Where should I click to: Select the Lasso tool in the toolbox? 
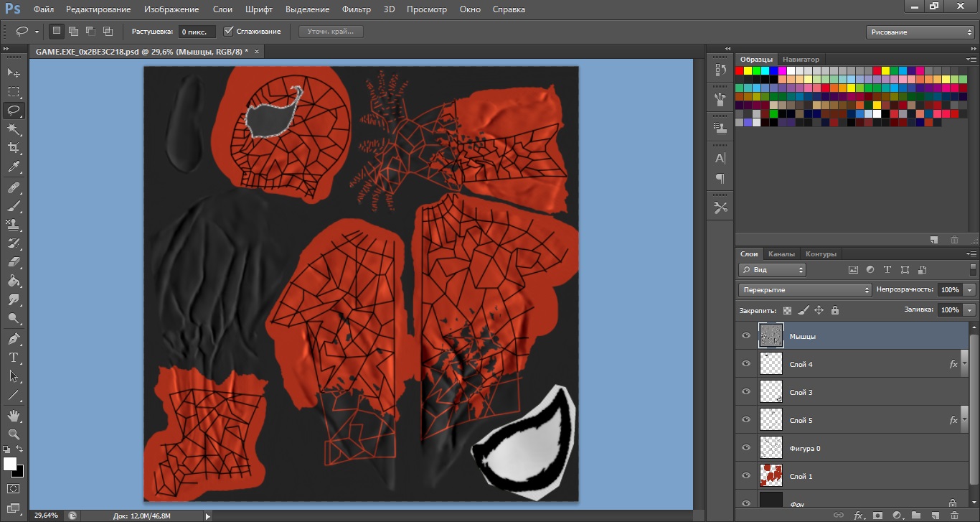tap(14, 111)
